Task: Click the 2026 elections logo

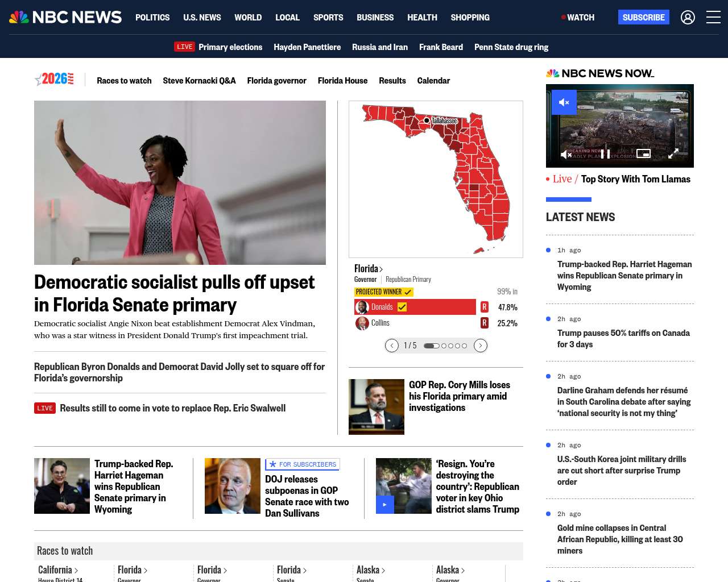Action: point(54,80)
